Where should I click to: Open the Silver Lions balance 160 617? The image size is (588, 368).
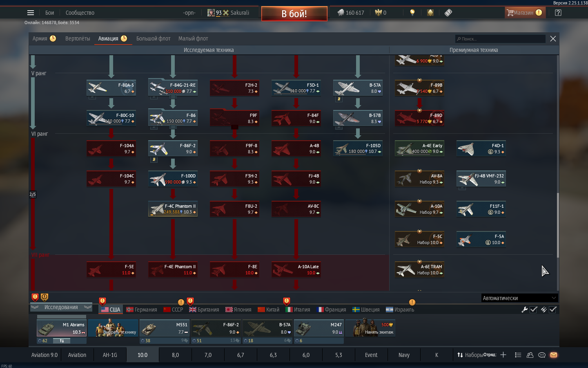[x=351, y=13]
